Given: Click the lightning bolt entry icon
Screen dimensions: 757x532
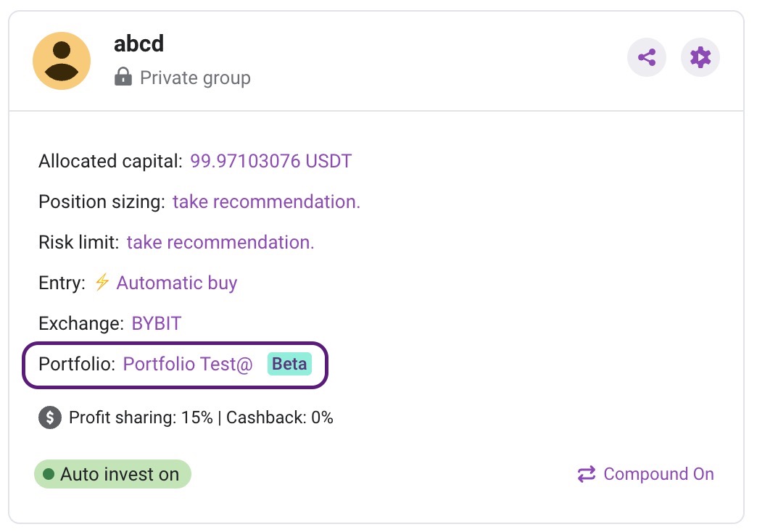Looking at the screenshot, I should point(102,283).
